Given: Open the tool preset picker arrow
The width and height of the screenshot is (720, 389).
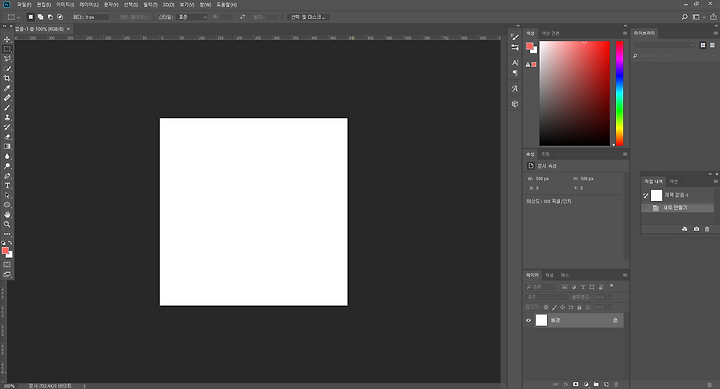Looking at the screenshot, I should point(18,17).
